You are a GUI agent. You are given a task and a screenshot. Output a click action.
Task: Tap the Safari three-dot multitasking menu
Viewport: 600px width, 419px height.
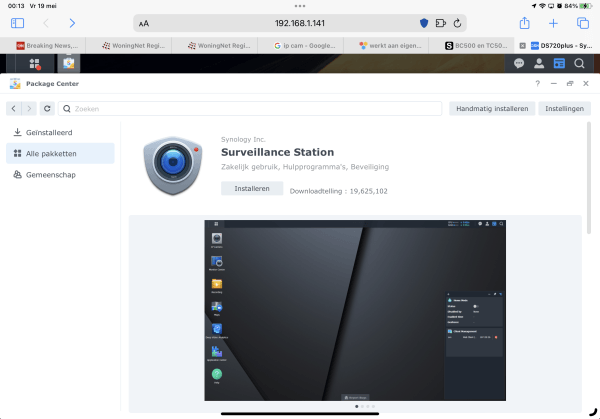pyautogui.click(x=300, y=6)
